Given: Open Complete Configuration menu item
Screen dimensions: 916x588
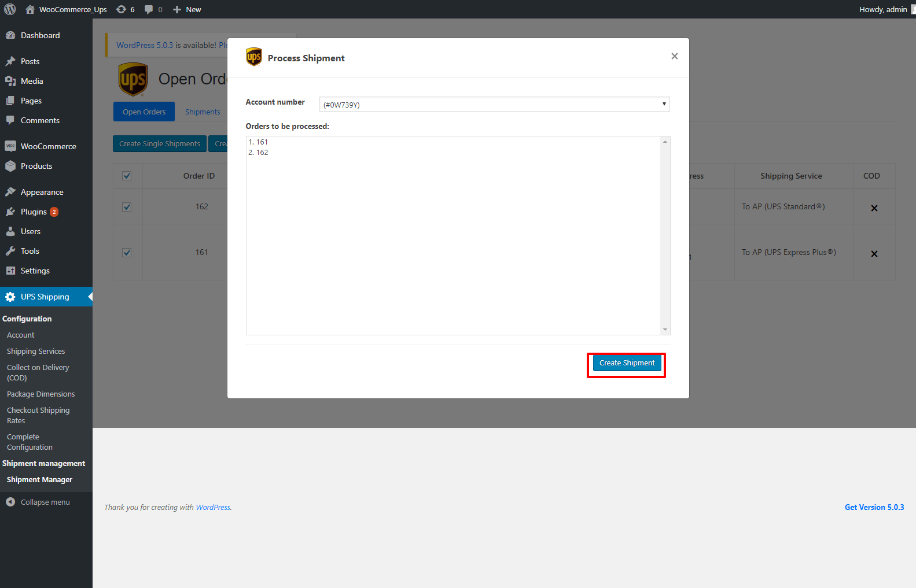Looking at the screenshot, I should click(x=30, y=442).
